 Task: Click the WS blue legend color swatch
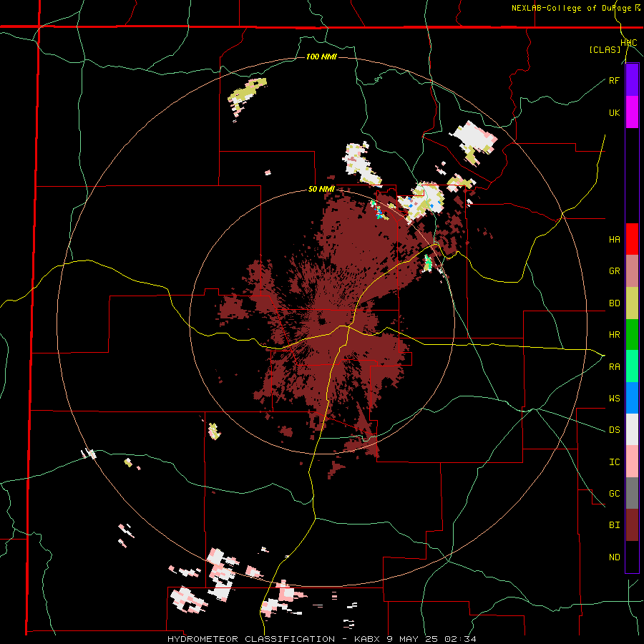(x=632, y=398)
